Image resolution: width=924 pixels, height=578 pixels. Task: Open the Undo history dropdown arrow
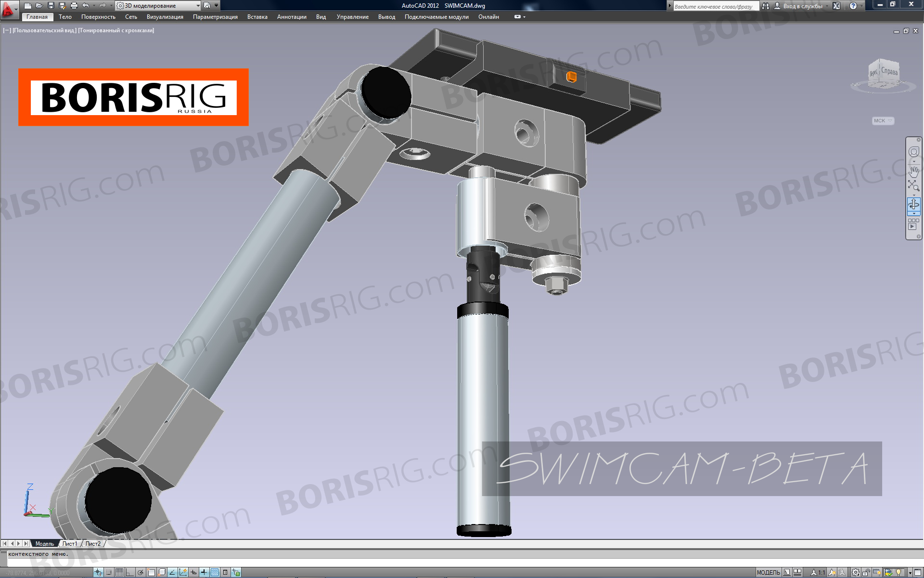[x=93, y=6]
